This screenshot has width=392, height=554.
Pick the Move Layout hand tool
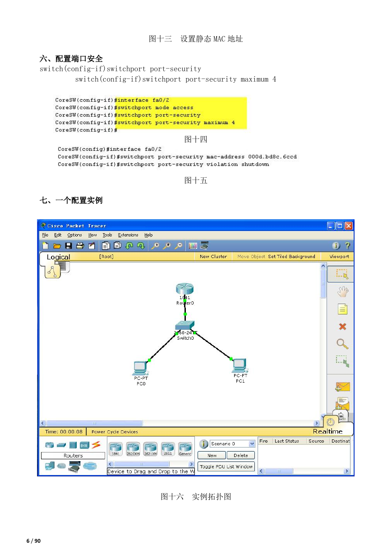(x=342, y=291)
